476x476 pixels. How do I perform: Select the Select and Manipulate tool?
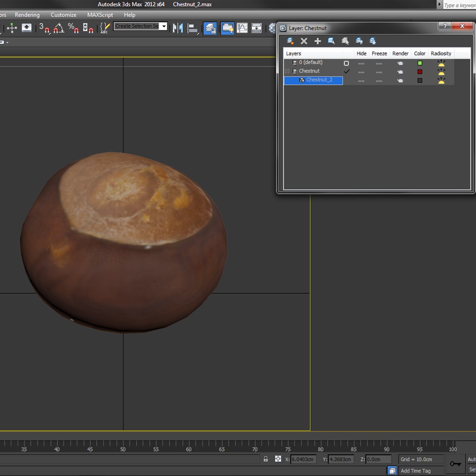coord(12,28)
